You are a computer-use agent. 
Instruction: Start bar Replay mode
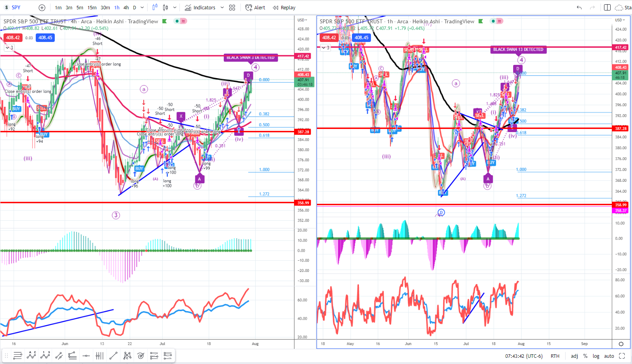tap(284, 7)
